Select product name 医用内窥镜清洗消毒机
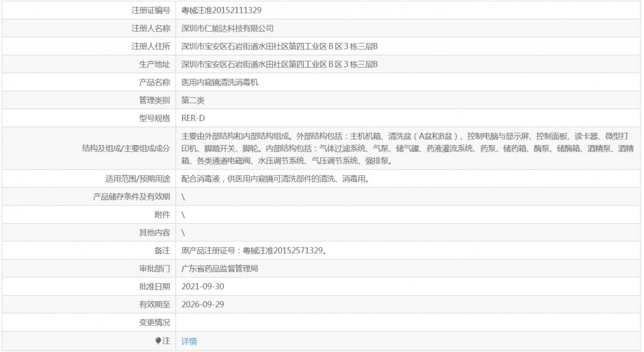 220,82
